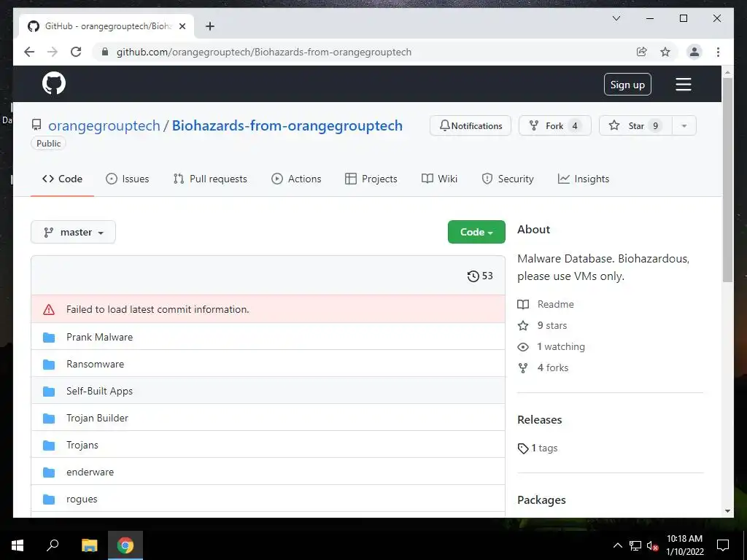Go back with the browser arrow
Screen dimensions: 747x560
pos(29,52)
